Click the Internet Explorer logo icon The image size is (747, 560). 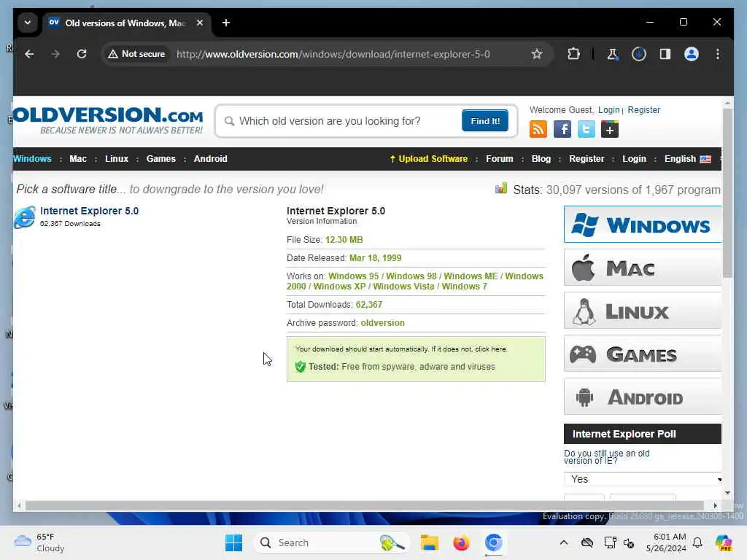coord(25,217)
